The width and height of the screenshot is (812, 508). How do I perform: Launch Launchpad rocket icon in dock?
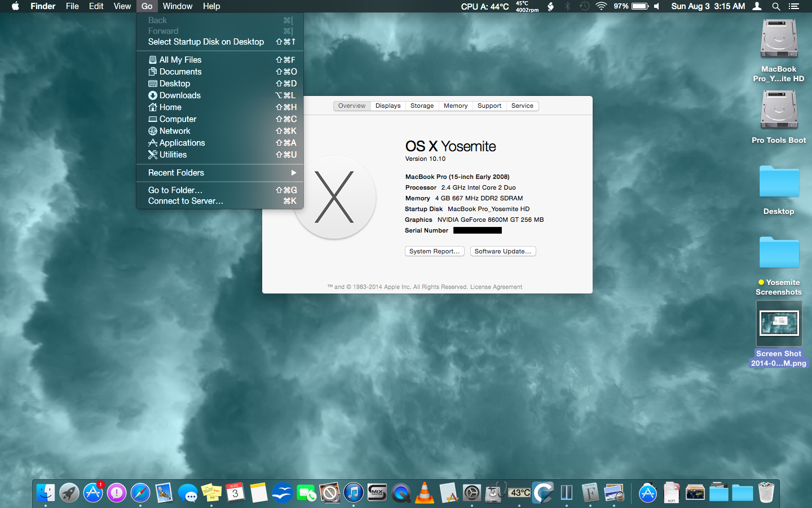(x=69, y=493)
